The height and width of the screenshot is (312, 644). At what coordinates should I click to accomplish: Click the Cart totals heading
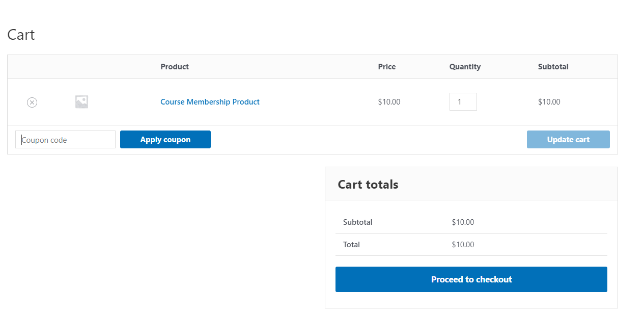368,185
